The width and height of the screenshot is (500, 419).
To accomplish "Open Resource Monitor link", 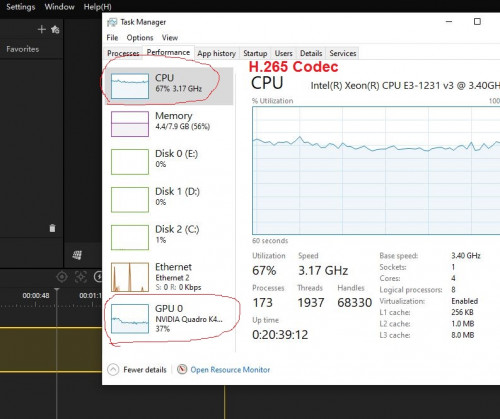I will (230, 370).
